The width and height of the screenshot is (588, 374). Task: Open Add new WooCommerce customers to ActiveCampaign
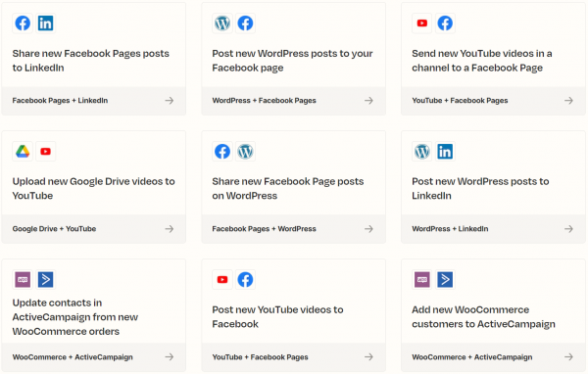483,316
